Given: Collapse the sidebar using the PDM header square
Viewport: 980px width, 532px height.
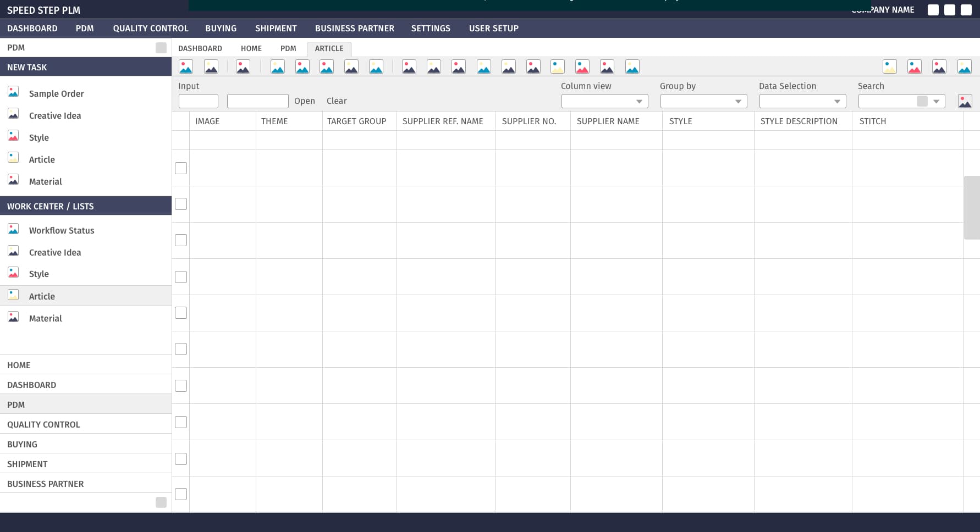Looking at the screenshot, I should point(161,48).
